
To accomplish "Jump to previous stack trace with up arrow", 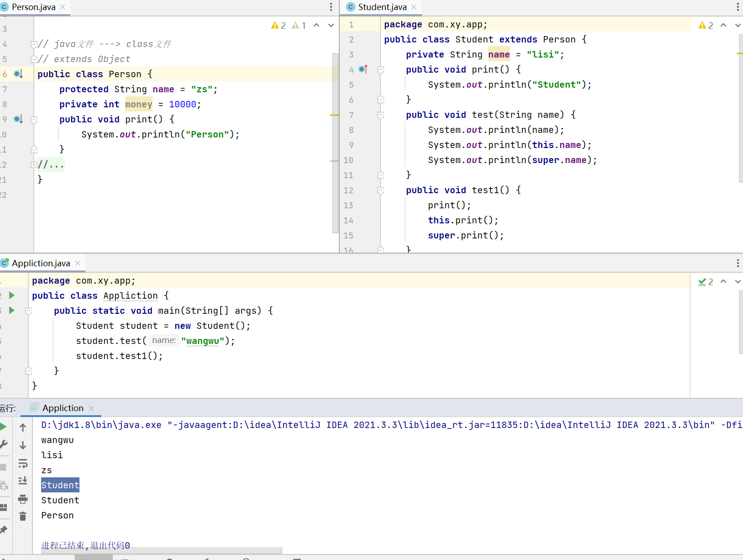I will coord(23,428).
